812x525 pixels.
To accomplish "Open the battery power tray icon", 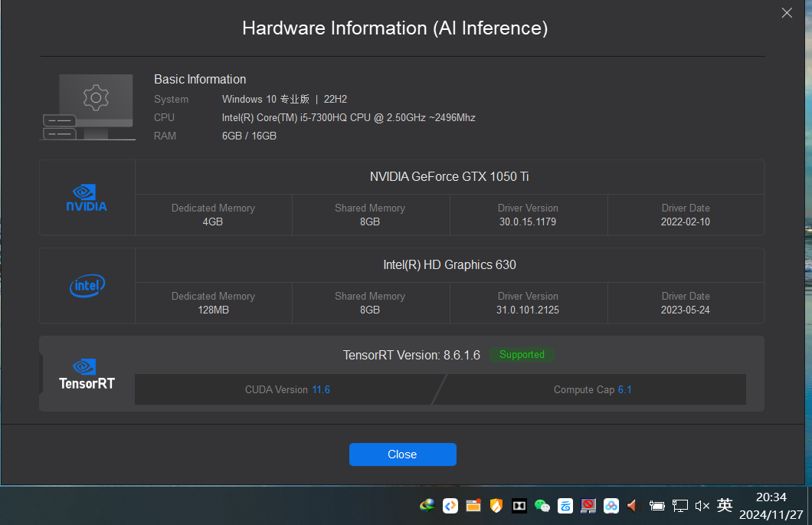I will (656, 506).
